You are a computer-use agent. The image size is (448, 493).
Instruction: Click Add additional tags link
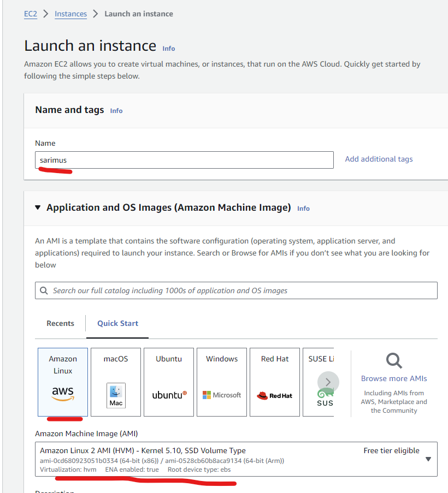[379, 159]
